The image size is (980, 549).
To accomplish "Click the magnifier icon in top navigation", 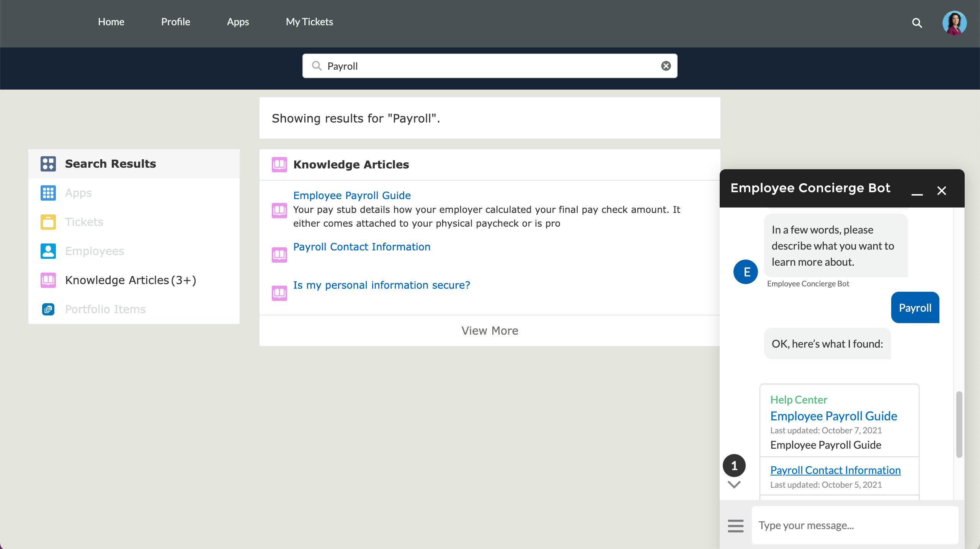I will (917, 23).
